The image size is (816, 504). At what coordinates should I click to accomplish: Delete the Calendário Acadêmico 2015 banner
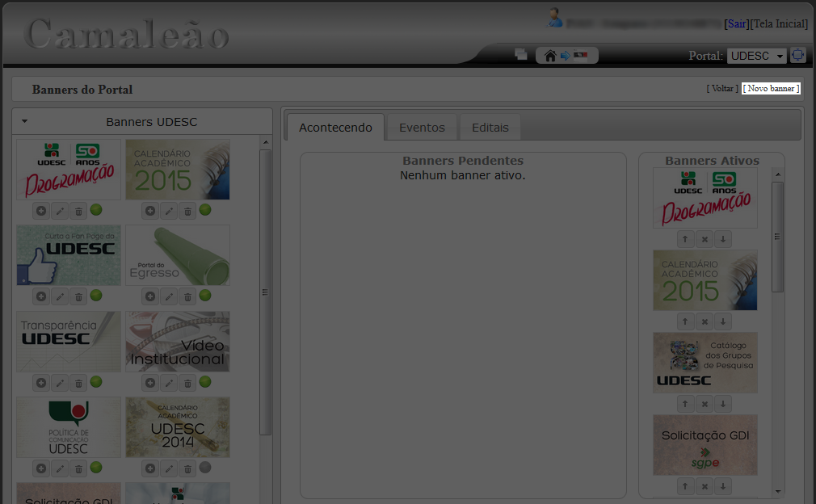[188, 211]
